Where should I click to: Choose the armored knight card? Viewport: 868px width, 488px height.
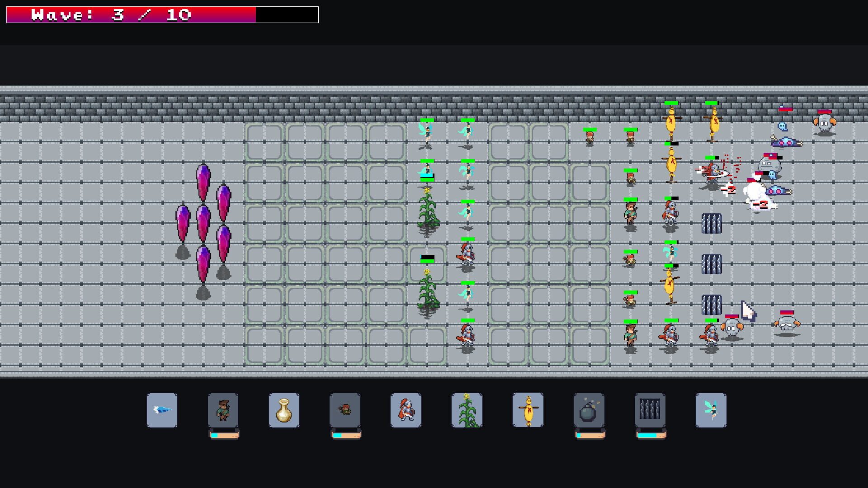click(406, 410)
